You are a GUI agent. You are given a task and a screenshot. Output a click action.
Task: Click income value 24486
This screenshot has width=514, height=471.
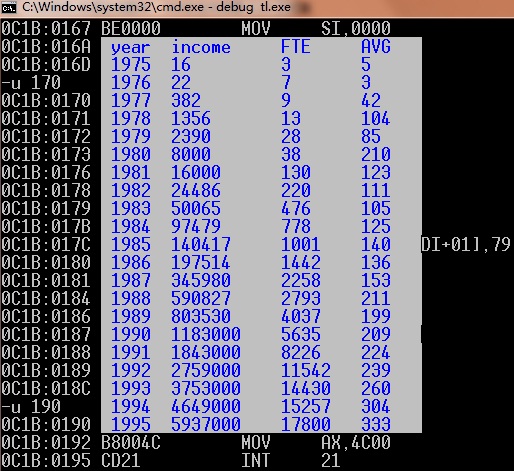pyautogui.click(x=196, y=190)
